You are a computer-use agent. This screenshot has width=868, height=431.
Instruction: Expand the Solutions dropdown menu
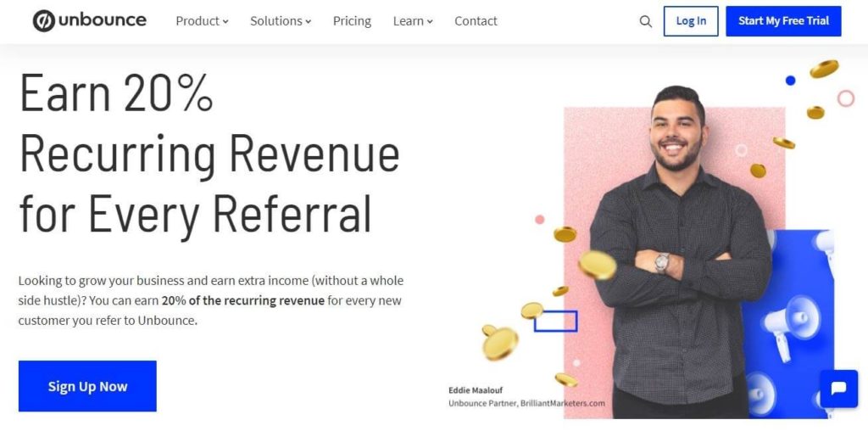click(281, 21)
